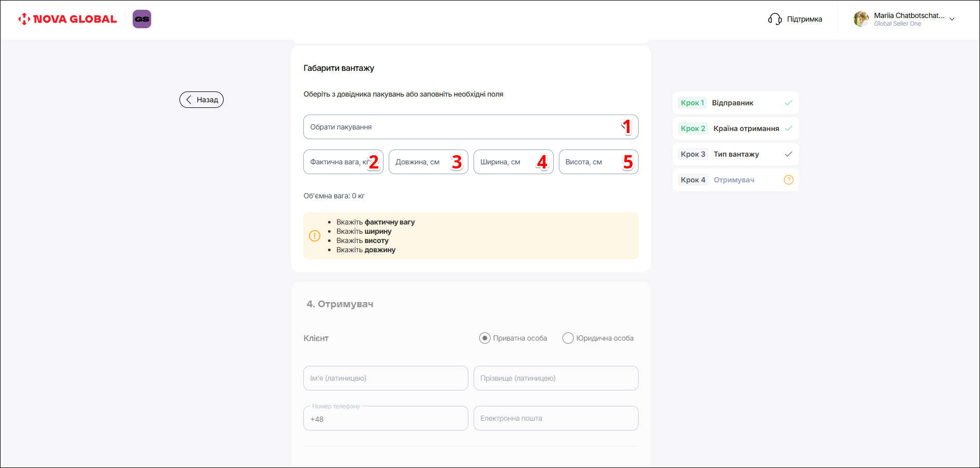Open the purple GS app icon

[x=142, y=19]
